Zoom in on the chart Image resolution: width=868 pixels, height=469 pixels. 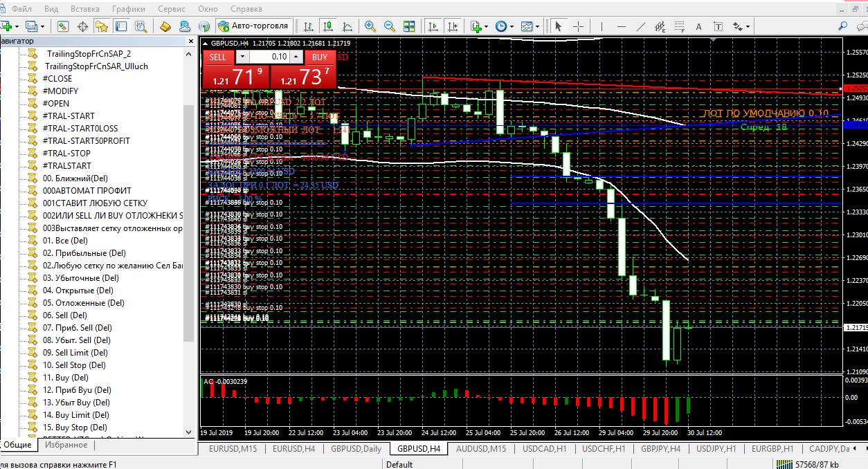pyautogui.click(x=370, y=26)
